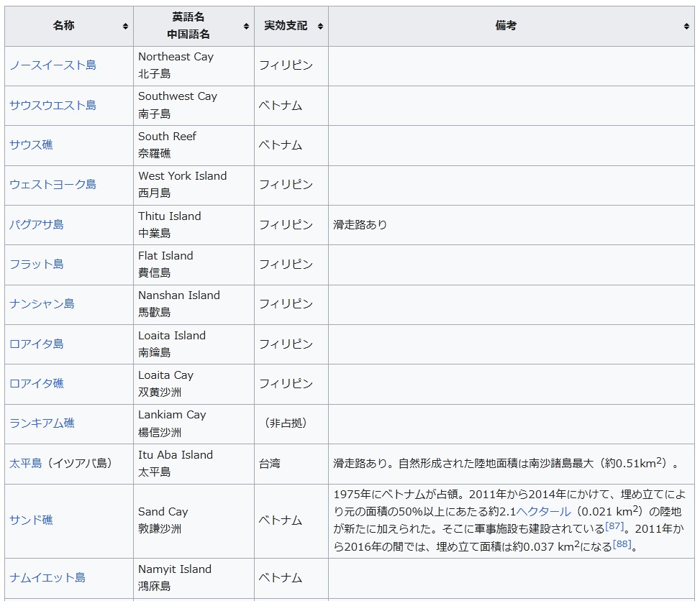Sort table by 備考 column arrows
The image size is (700, 601).
[686, 27]
